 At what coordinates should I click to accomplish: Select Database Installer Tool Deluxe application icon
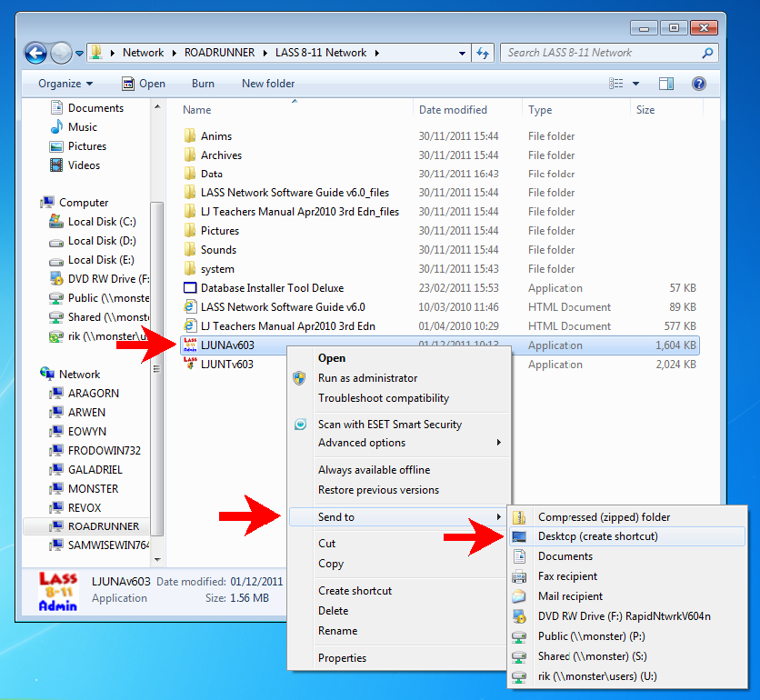(190, 288)
